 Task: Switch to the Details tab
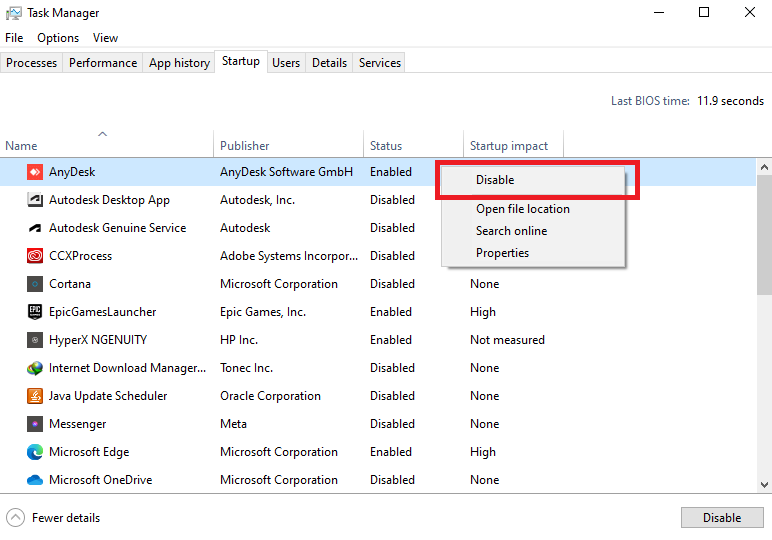point(329,63)
